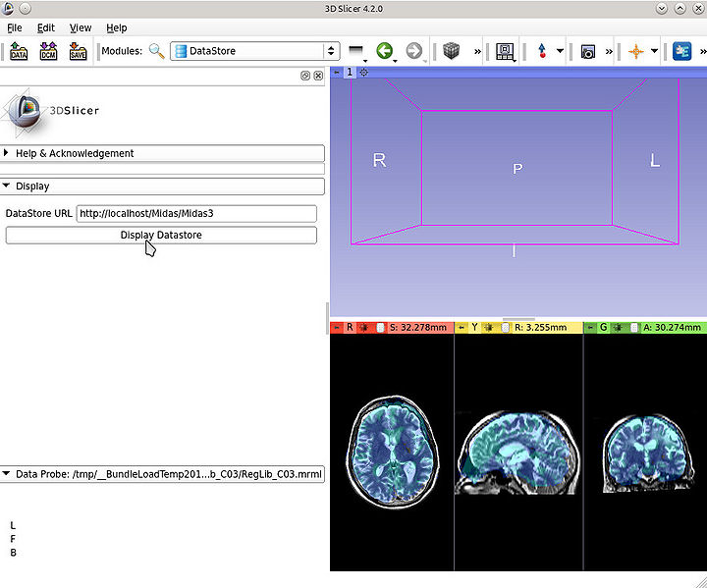The width and height of the screenshot is (707, 588).
Task: Click the Display Datastore button
Action: (161, 235)
